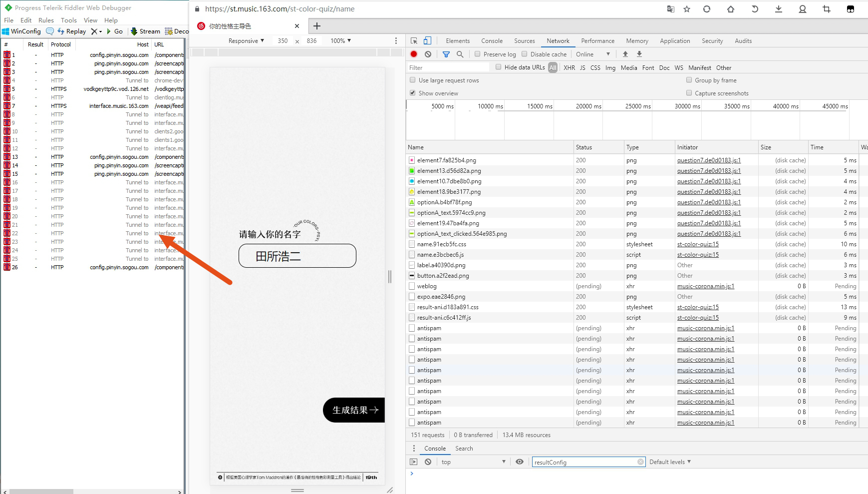Enable the Capture screenshots checkbox
This screenshot has height=494, width=868.
689,93
